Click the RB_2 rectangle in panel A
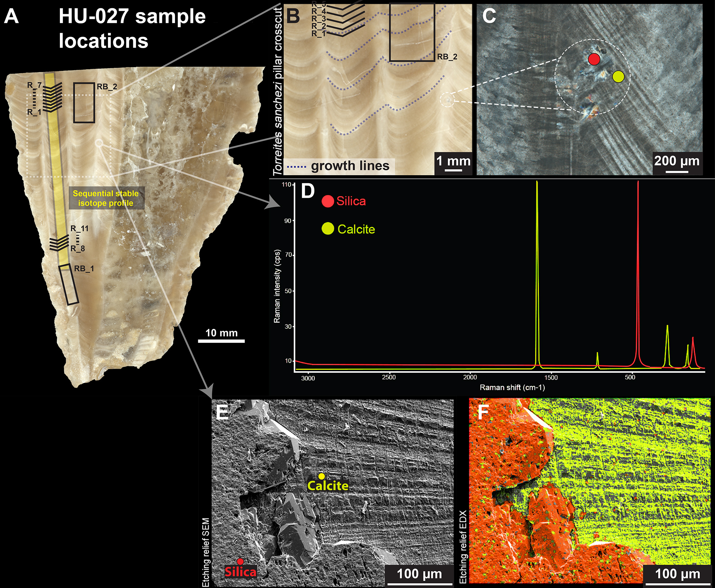This screenshot has width=715, height=588. tap(84, 103)
